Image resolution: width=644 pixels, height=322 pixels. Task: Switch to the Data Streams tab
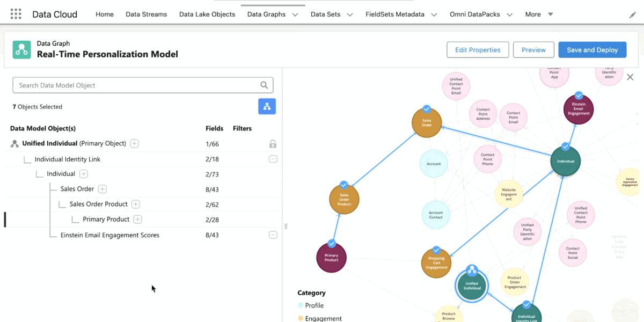pyautogui.click(x=146, y=14)
